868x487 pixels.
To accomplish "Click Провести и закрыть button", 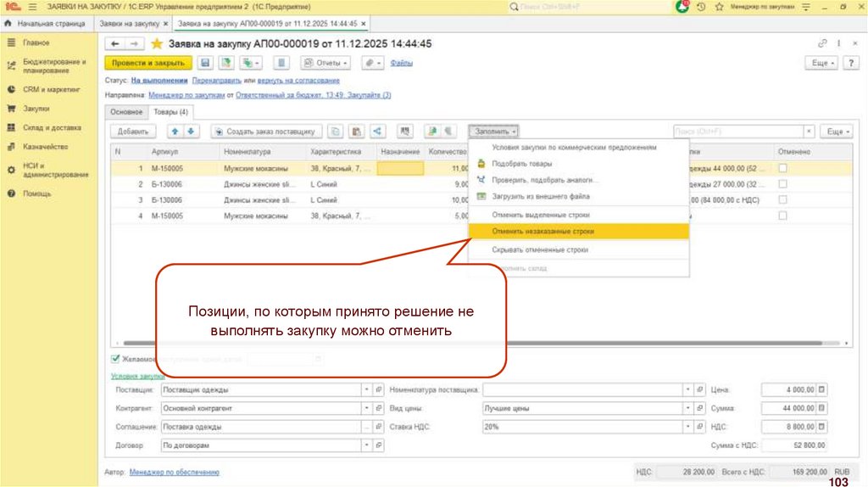I will pyautogui.click(x=148, y=63).
